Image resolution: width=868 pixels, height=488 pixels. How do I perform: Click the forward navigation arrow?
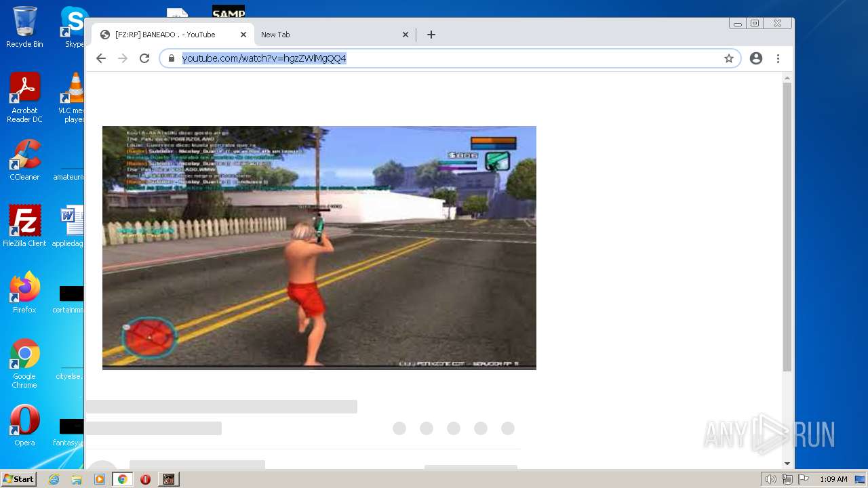click(123, 58)
